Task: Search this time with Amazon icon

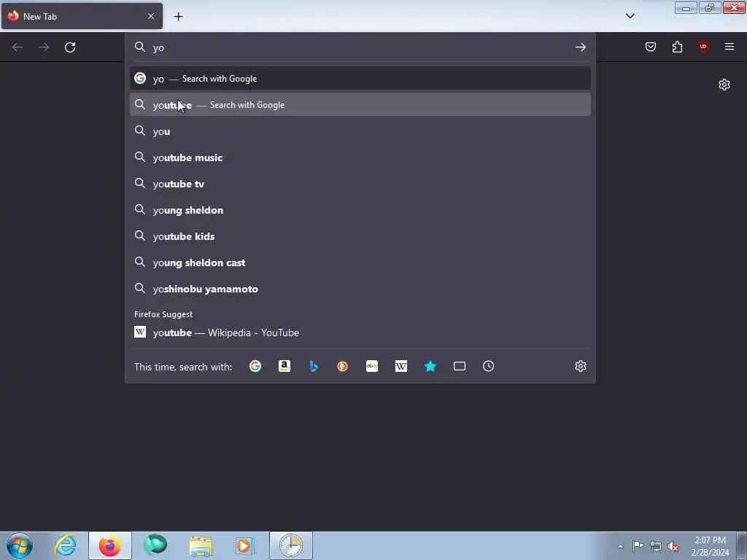Action: [x=285, y=366]
